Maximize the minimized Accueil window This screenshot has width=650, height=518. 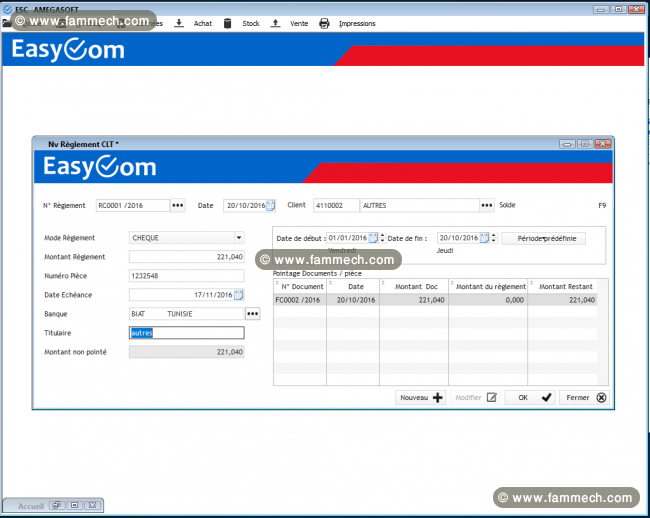(x=74, y=505)
